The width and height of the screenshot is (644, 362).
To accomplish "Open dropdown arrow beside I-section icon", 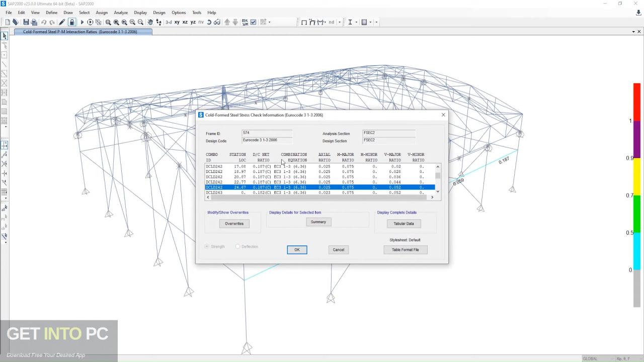I will click(x=357, y=22).
